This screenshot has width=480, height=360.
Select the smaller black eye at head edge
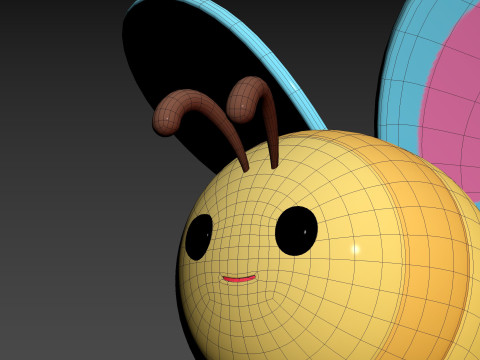[x=199, y=237]
